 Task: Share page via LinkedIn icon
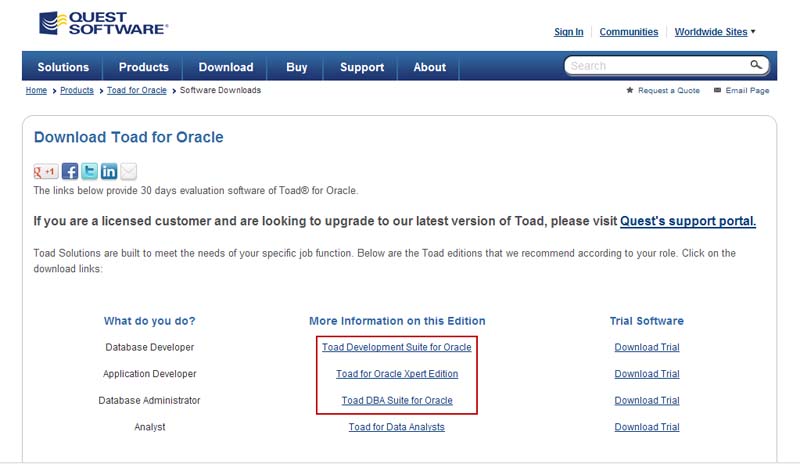coord(109,171)
